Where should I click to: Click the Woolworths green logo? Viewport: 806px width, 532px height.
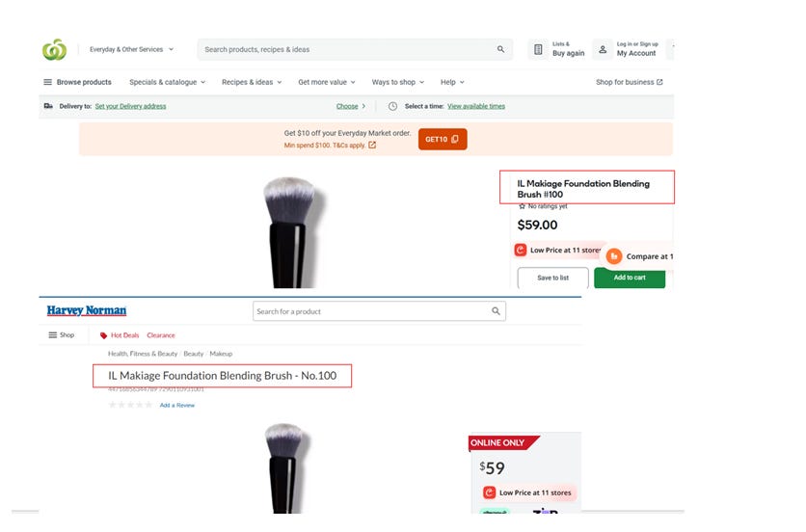[x=55, y=49]
